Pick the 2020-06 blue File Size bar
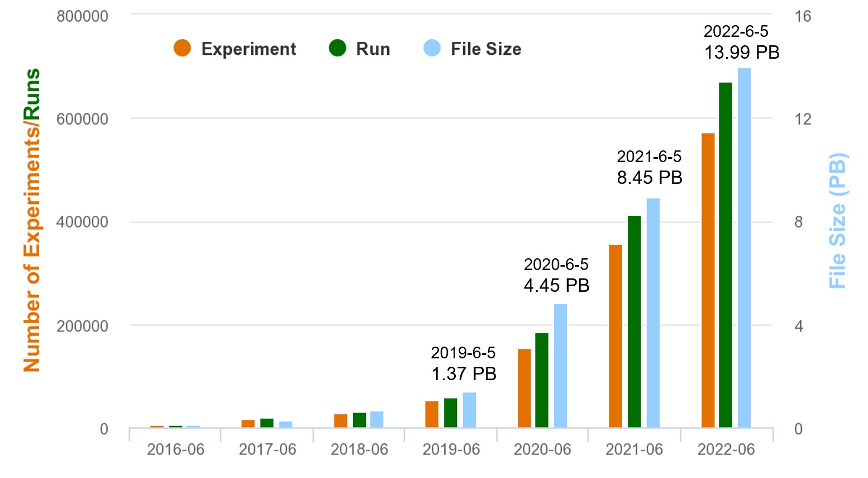 560,366
